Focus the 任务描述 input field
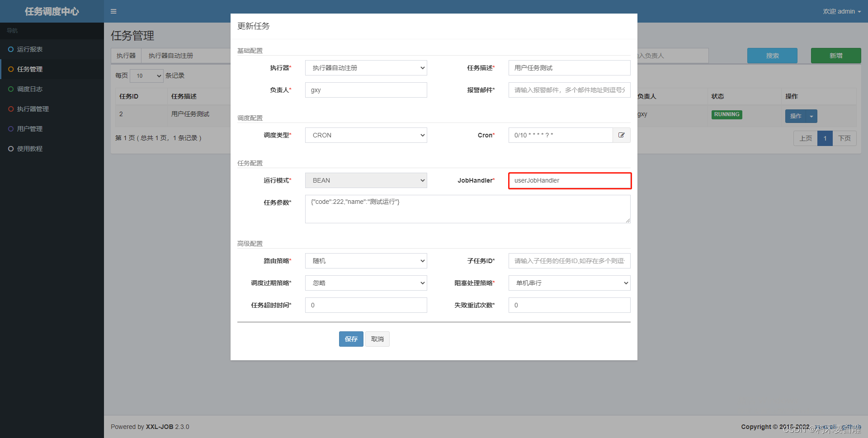Image resolution: width=868 pixels, height=438 pixels. [570, 68]
